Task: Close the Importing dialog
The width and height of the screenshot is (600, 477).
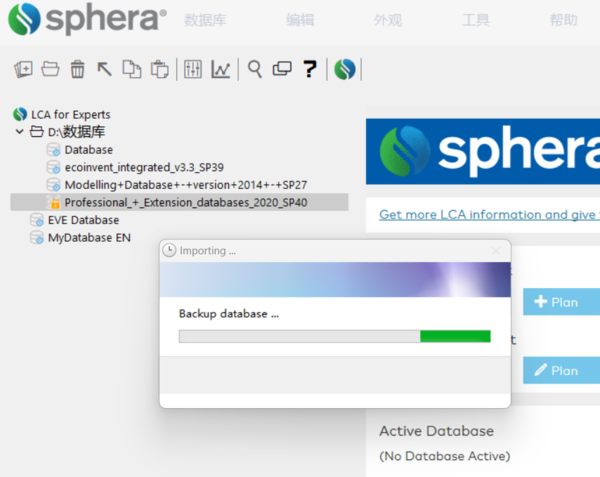Action: click(x=496, y=251)
